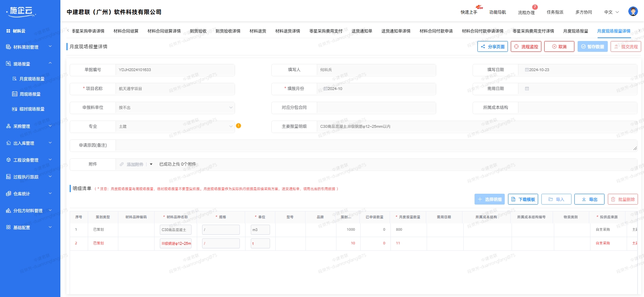Image resolution: width=644 pixels, height=297 pixels.
Task: Click the 材料云 grid icon
Action: coord(8,31)
